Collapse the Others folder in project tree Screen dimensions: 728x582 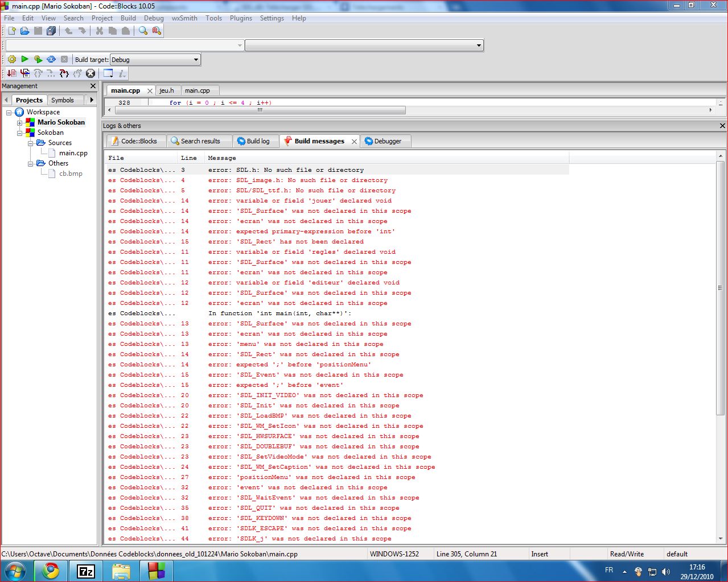point(31,164)
